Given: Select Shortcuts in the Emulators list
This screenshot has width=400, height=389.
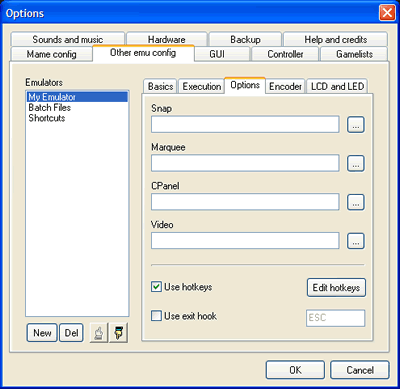Looking at the screenshot, I should tap(77, 118).
